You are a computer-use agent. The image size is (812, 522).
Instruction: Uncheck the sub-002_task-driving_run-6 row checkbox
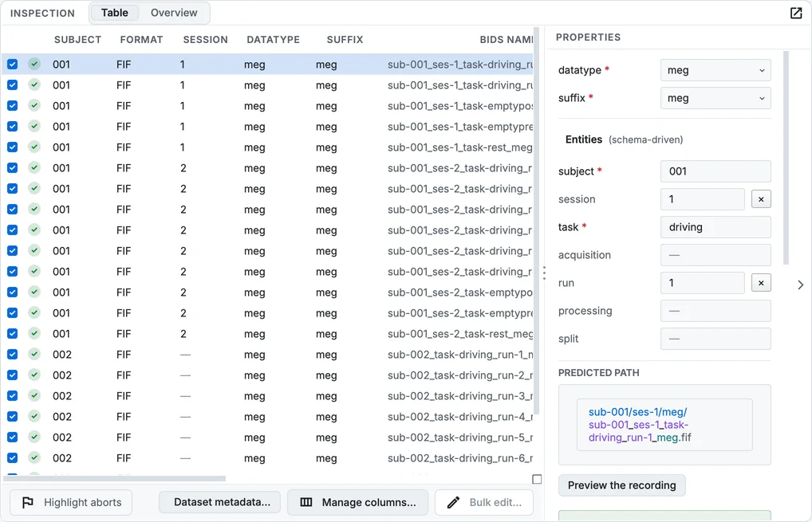point(13,457)
